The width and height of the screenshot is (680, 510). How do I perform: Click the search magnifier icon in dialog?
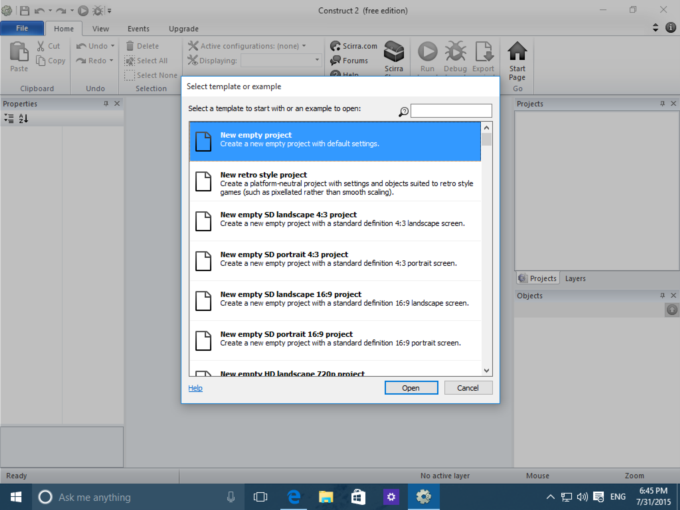coord(403,112)
